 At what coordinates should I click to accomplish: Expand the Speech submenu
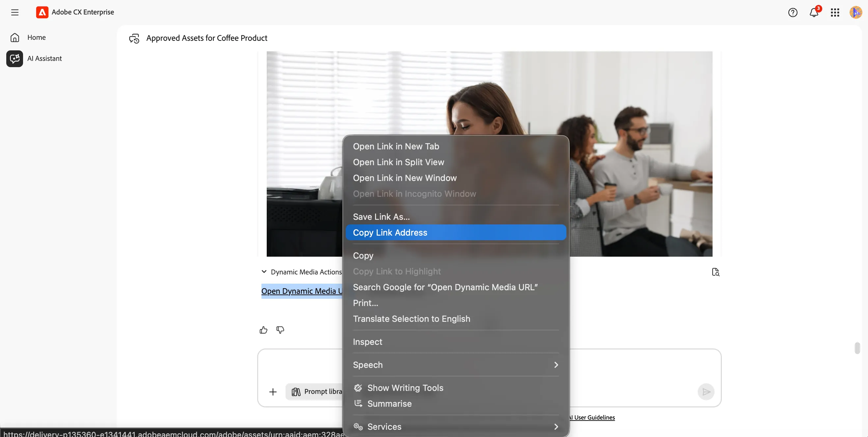pyautogui.click(x=455, y=365)
